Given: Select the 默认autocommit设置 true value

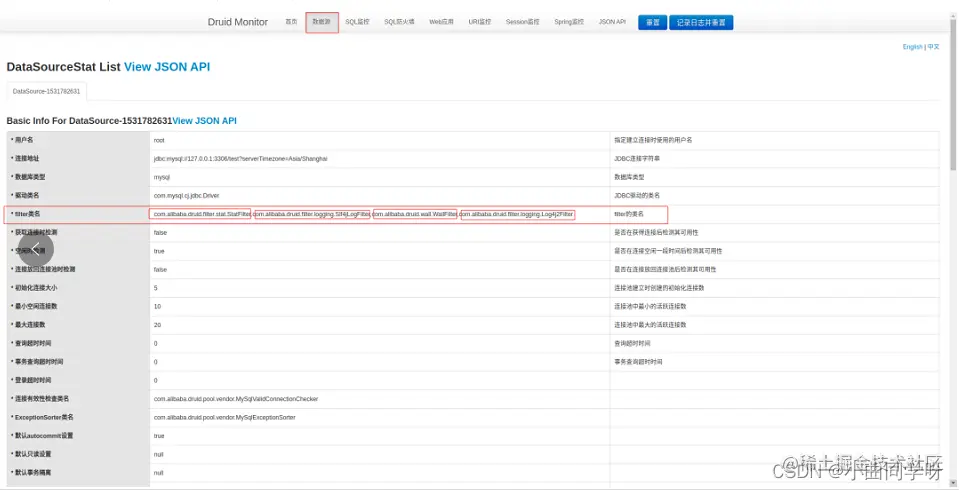Looking at the screenshot, I should (x=159, y=436).
